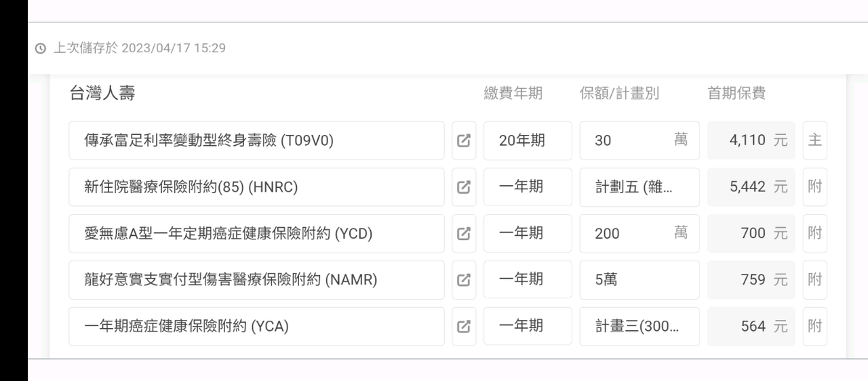Expand the 計劃五 plan selector
This screenshot has height=381, width=868.
[x=639, y=187]
